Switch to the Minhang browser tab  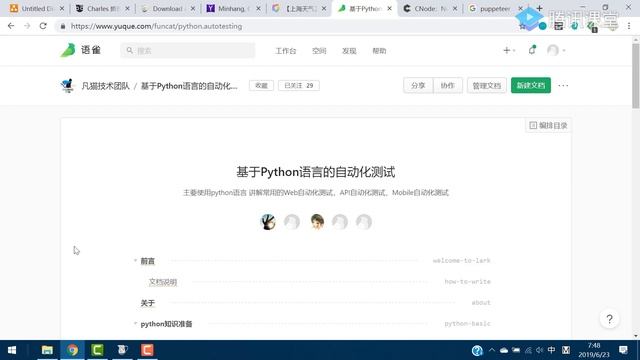233,8
